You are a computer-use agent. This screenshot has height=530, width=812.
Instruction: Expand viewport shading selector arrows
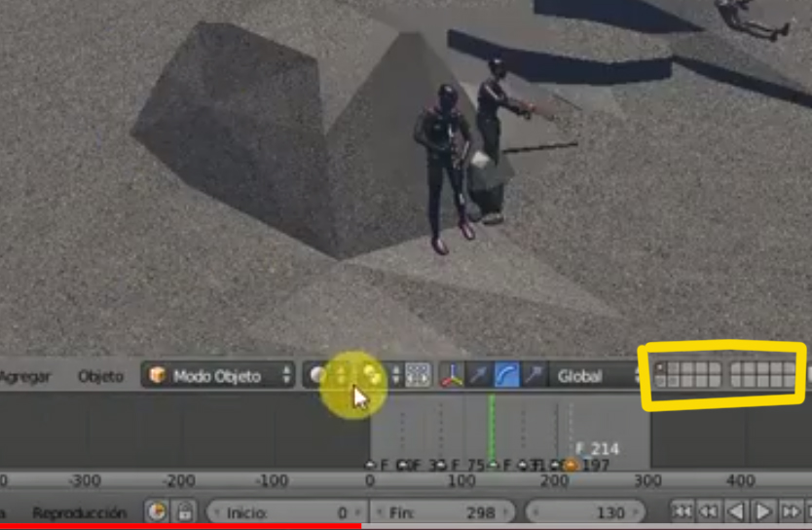[341, 376]
